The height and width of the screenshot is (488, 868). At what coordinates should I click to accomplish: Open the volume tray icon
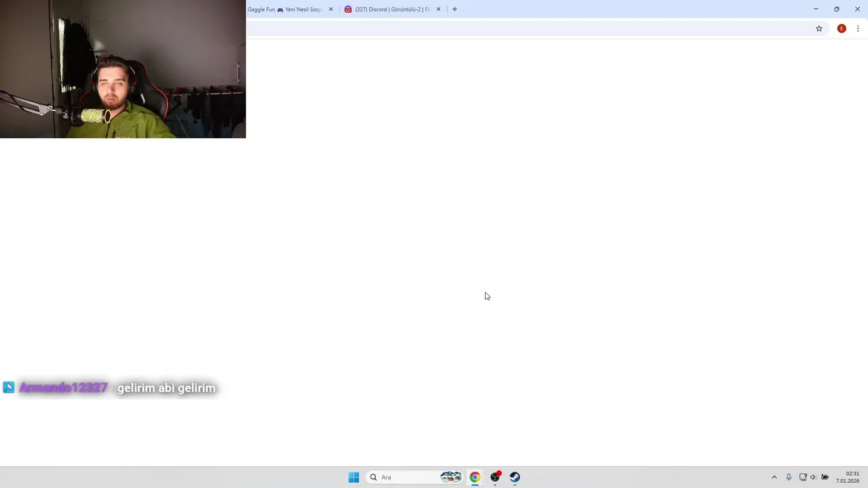[814, 477]
